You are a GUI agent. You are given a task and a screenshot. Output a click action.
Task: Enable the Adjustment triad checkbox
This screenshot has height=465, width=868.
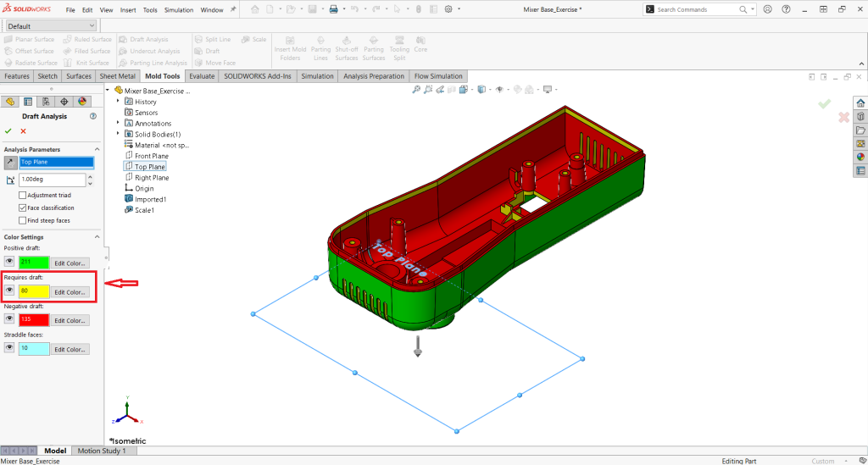(22, 196)
